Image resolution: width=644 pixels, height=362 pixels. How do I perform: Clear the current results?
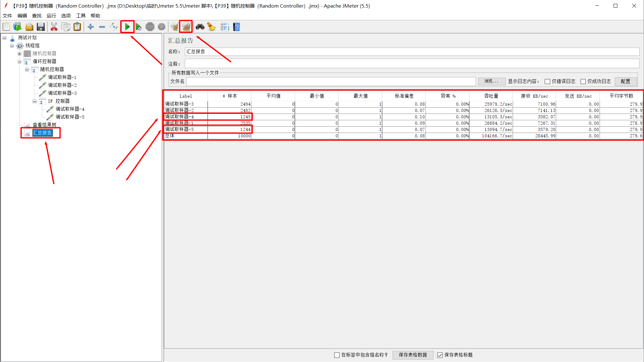point(174,27)
